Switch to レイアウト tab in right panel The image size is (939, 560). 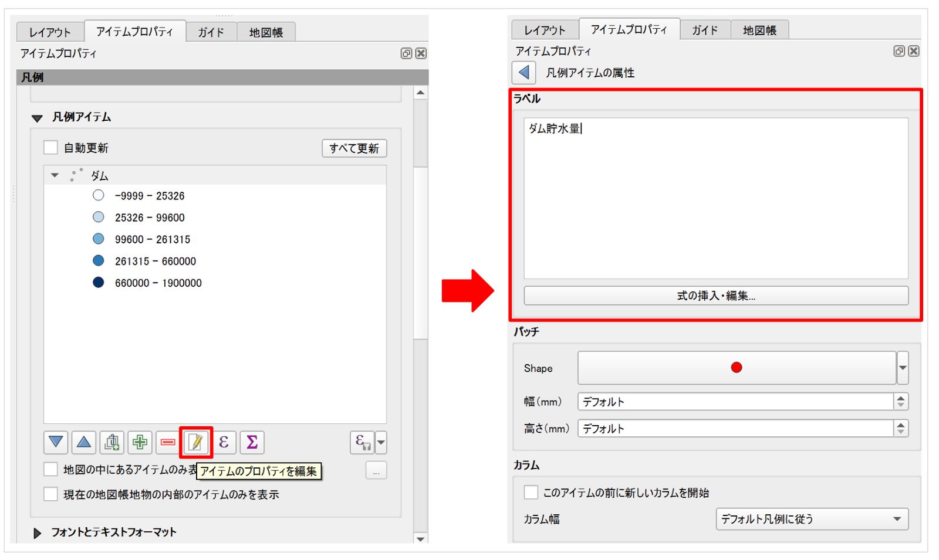(545, 30)
